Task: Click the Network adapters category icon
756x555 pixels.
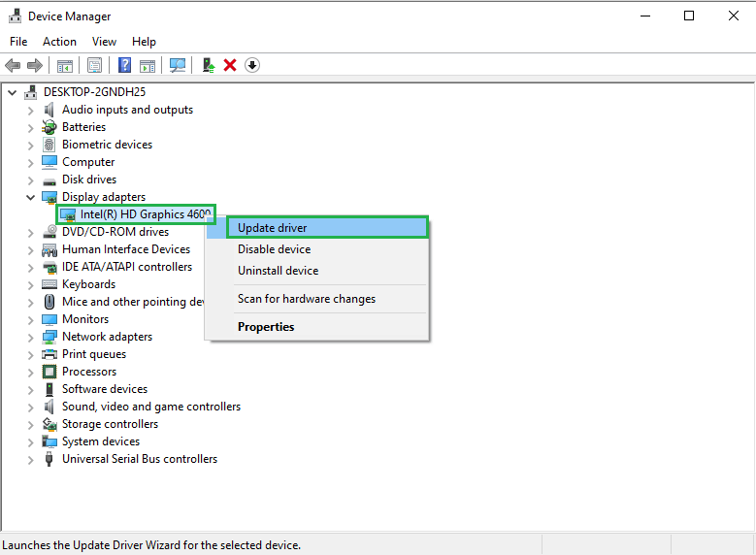Action: pyautogui.click(x=49, y=337)
